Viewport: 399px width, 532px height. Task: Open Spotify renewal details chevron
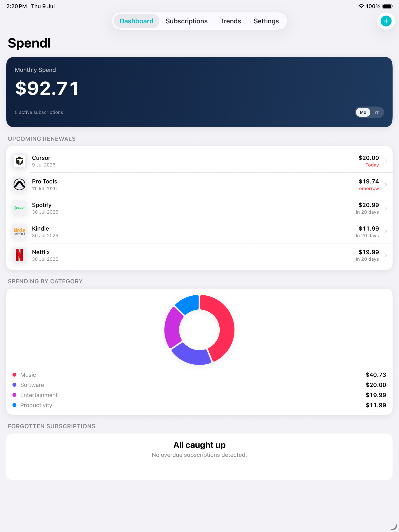[x=385, y=208]
